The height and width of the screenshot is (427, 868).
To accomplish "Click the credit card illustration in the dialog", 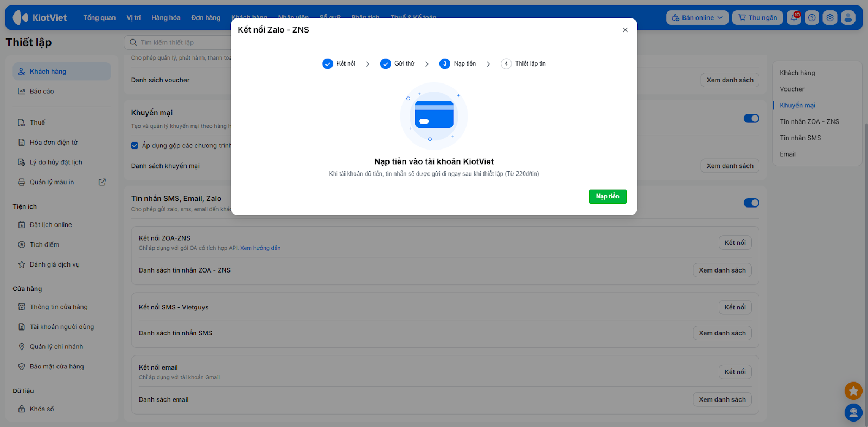I will pyautogui.click(x=434, y=114).
